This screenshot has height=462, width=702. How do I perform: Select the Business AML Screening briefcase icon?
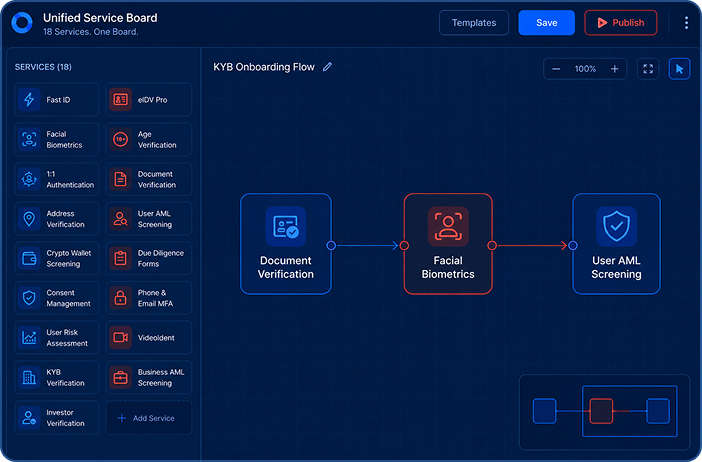[x=120, y=377]
